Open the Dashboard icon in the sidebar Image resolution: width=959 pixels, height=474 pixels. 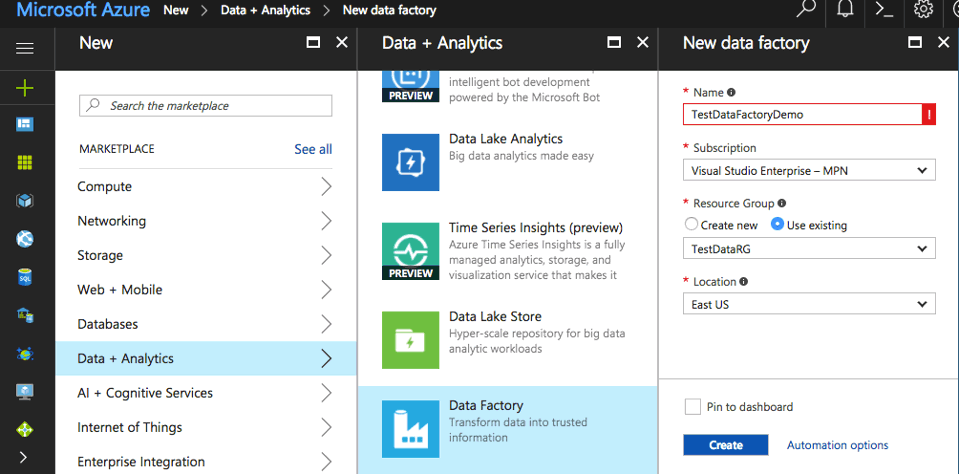coord(24,124)
